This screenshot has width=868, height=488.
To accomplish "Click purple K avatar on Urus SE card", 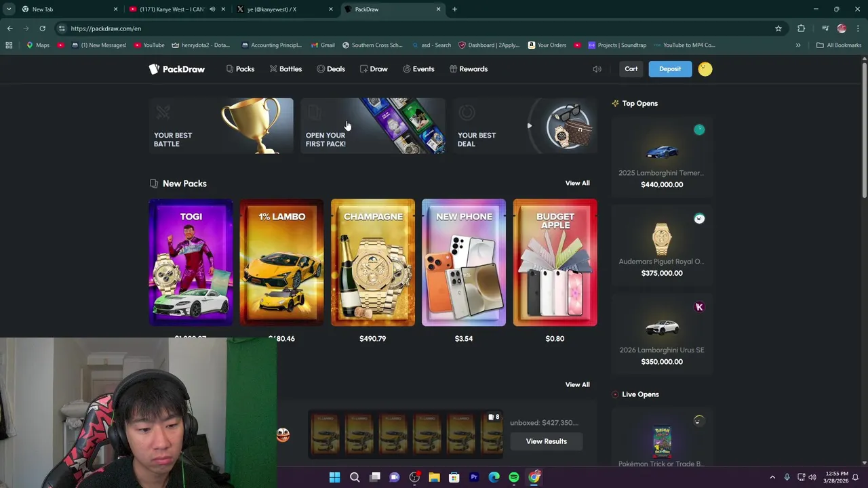I will pyautogui.click(x=699, y=307).
